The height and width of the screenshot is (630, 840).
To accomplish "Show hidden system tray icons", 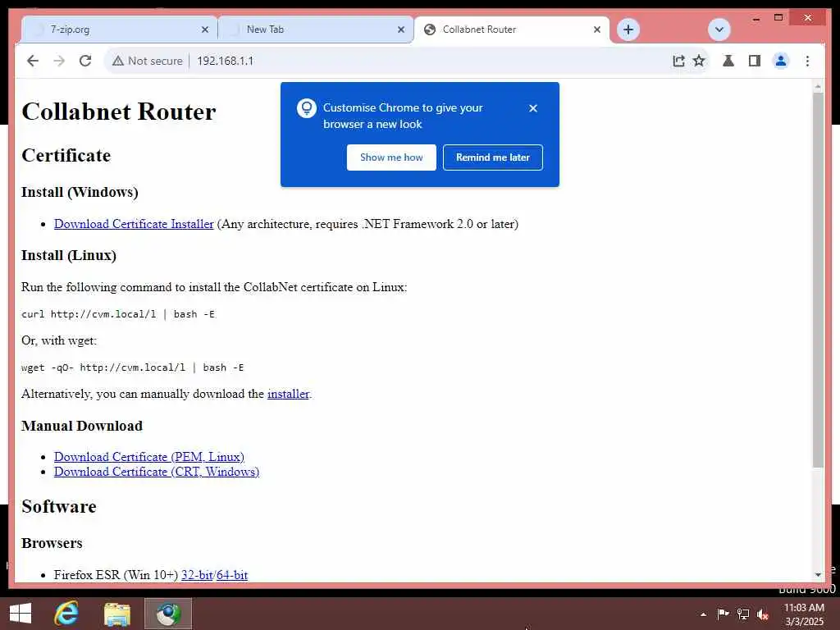I will coord(703,614).
